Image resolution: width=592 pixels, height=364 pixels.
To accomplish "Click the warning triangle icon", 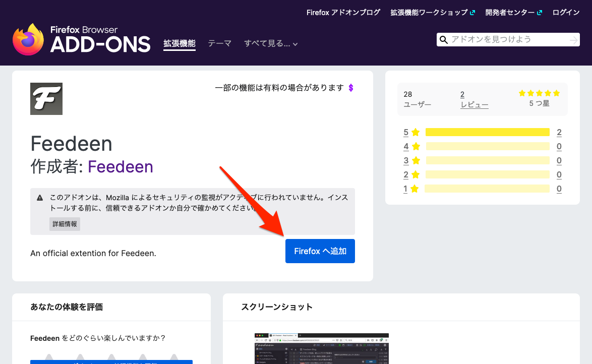I will coord(40,198).
